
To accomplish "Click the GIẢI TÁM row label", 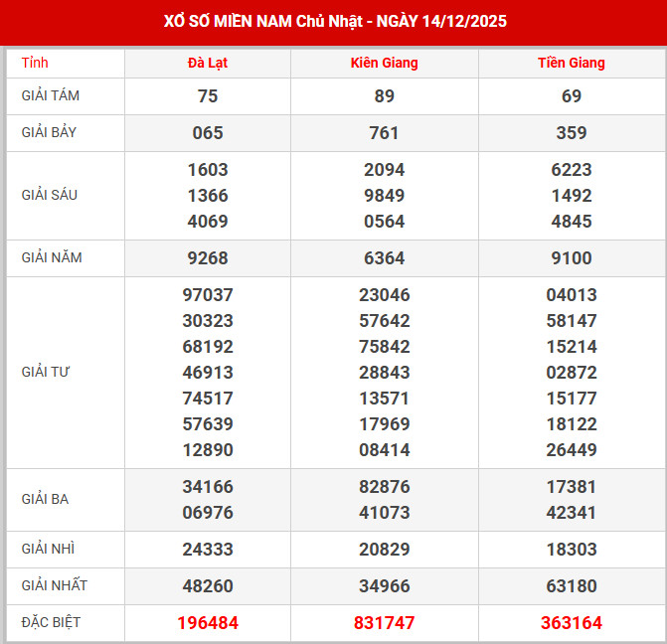I will 50,95.
